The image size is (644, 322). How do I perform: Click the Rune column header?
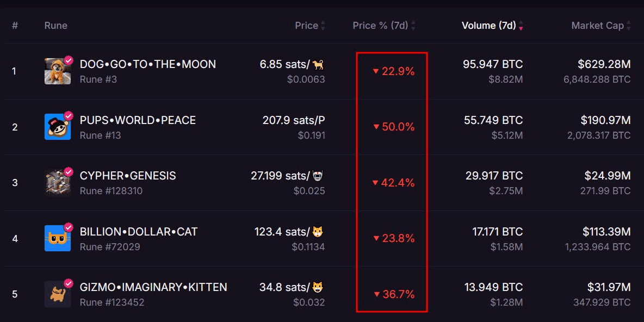[56, 26]
